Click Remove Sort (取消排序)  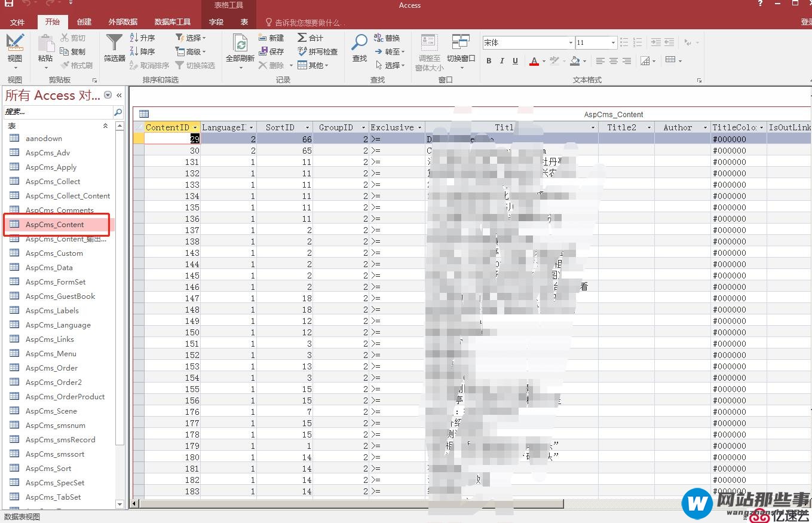149,65
